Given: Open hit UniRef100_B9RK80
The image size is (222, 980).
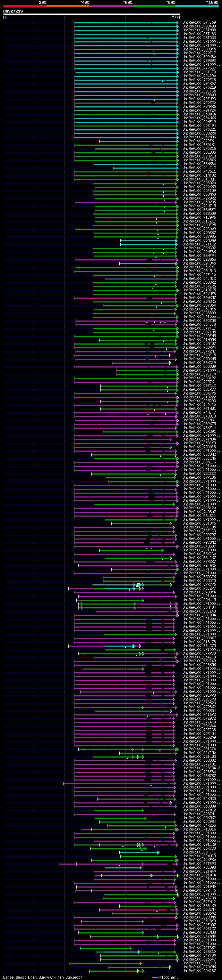Looking at the screenshot, I should 199,57.
